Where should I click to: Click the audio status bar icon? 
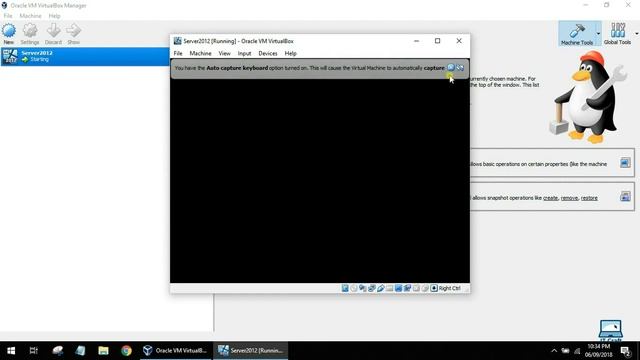coord(363,288)
